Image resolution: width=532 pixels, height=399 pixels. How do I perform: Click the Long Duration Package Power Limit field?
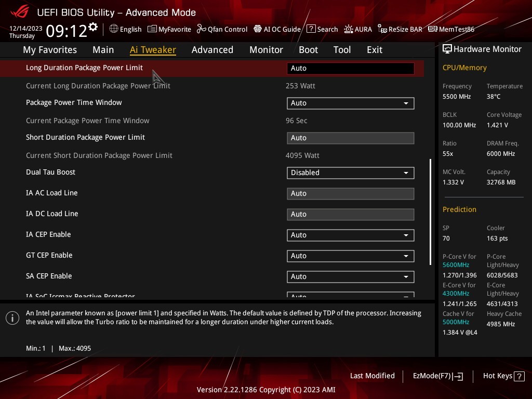(350, 68)
